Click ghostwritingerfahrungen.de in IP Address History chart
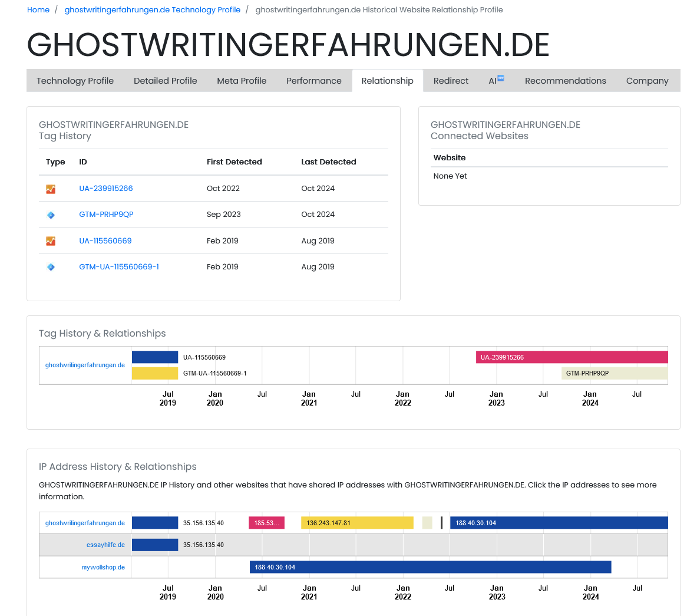687x616 pixels. pos(85,523)
